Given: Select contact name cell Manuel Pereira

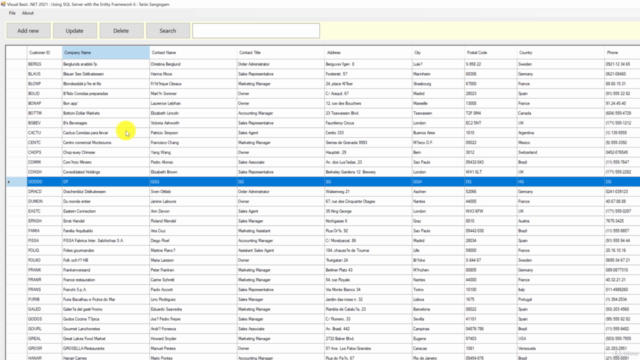Looking at the screenshot, I should point(193,348).
